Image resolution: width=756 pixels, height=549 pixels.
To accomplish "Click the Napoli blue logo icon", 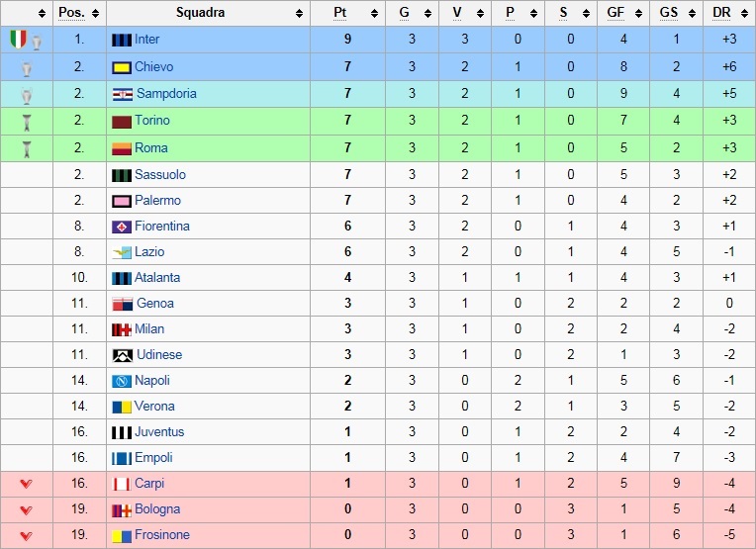I will tap(122, 381).
